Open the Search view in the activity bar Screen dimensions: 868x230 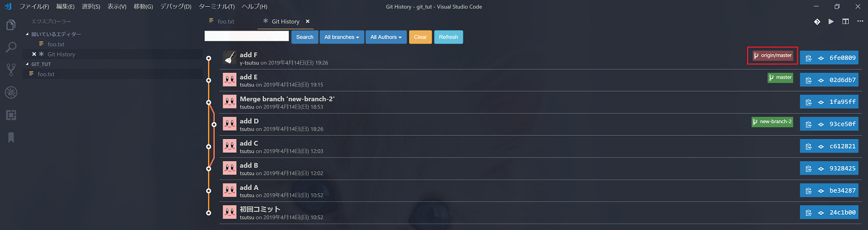[x=11, y=47]
